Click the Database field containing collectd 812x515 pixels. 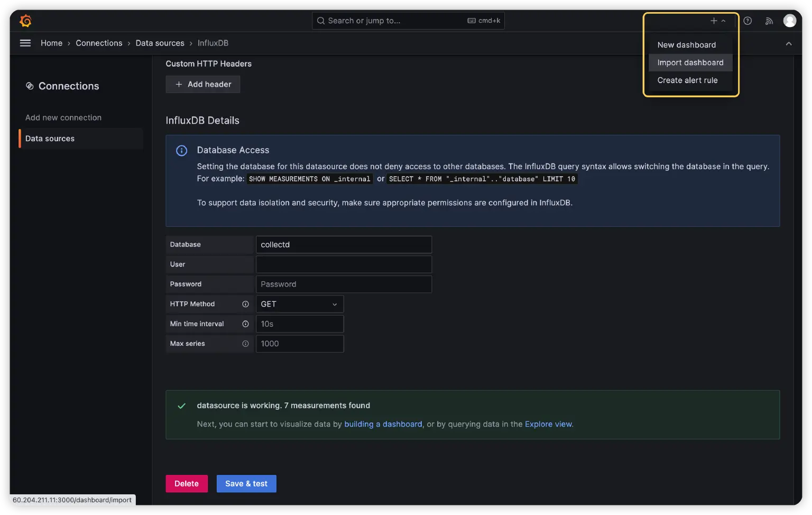(343, 244)
